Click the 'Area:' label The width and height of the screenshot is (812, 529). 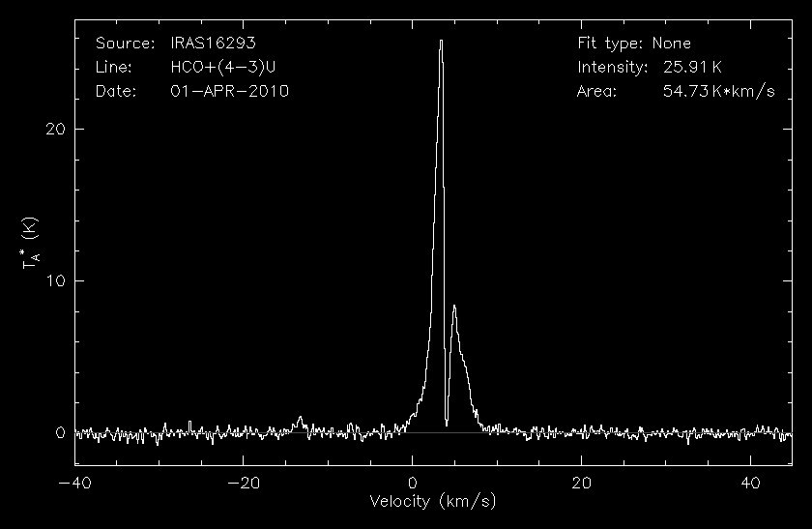tap(596, 91)
